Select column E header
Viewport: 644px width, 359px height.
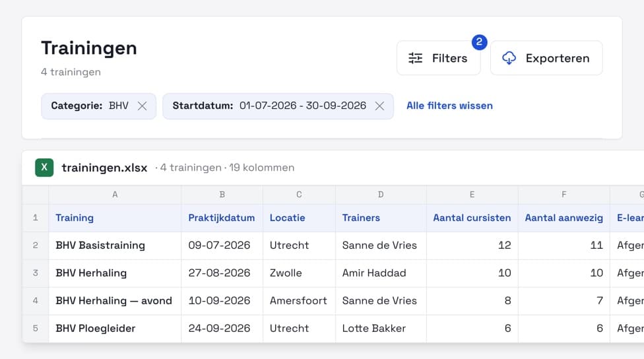click(472, 195)
